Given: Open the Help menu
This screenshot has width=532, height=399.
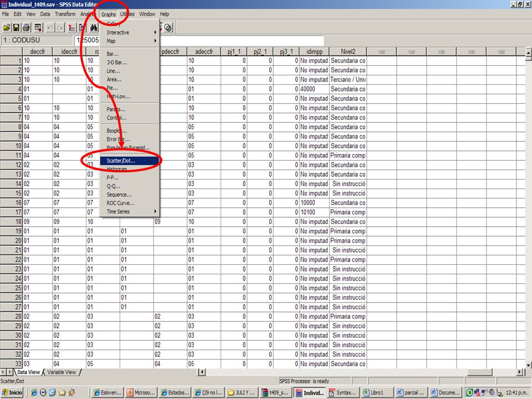Looking at the screenshot, I should pos(165,14).
